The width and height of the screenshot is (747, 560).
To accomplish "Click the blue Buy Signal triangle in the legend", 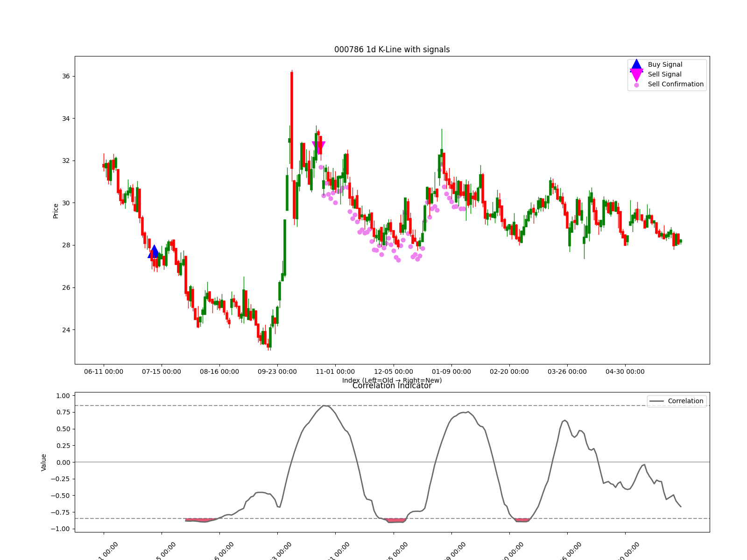I will [636, 64].
